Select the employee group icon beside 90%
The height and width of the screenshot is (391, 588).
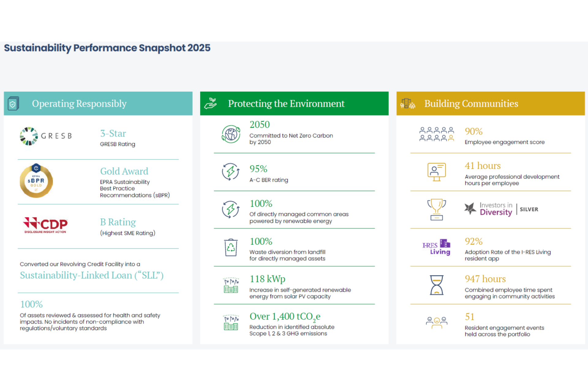pyautogui.click(x=436, y=134)
